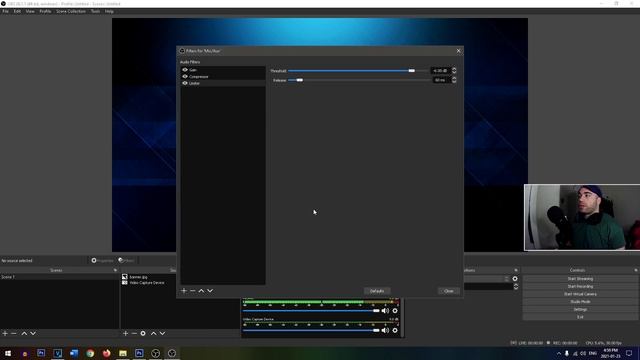Add a new scene with plus icon
Image resolution: width=640 pixels, height=360 pixels.
(5, 333)
